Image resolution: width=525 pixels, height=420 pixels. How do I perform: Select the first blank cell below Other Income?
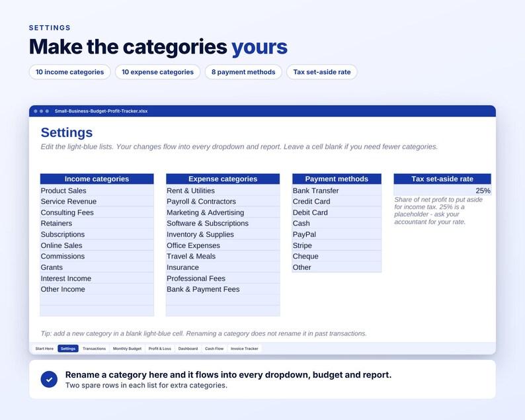(x=97, y=300)
